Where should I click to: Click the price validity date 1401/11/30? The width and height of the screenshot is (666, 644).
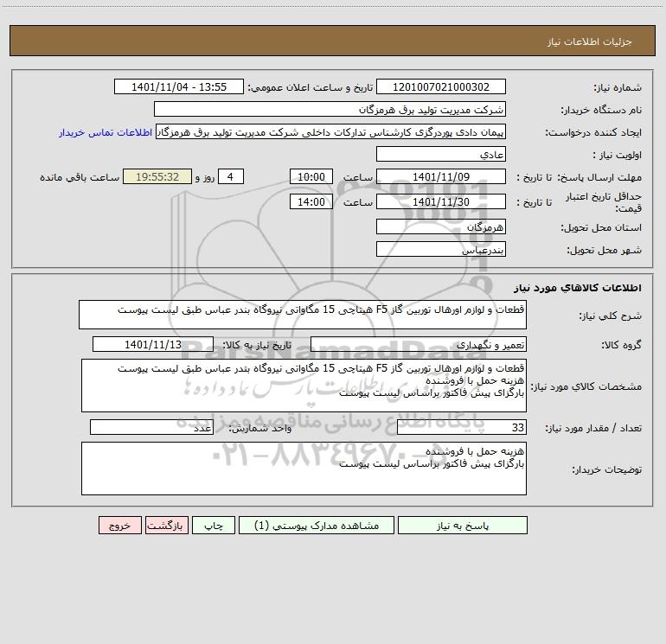(441, 202)
